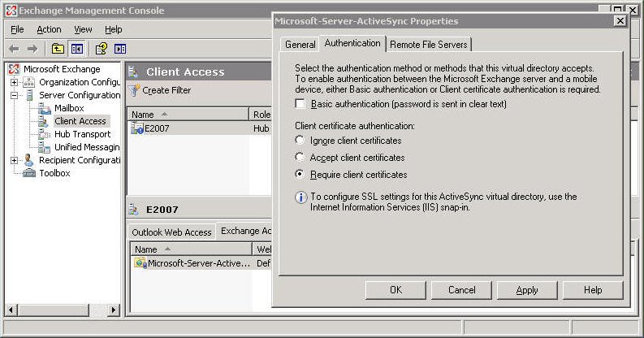The height and width of the screenshot is (338, 644).
Task: Click the Microsoft Exchange root icon
Action: (14, 69)
